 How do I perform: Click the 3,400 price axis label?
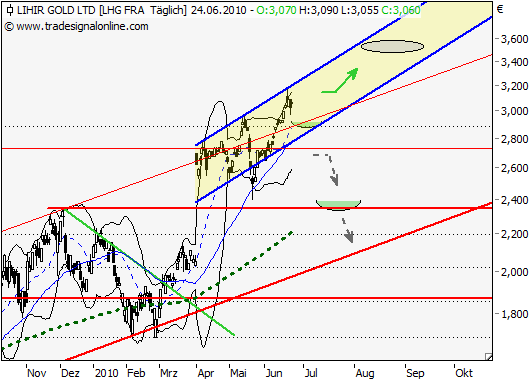coord(514,62)
